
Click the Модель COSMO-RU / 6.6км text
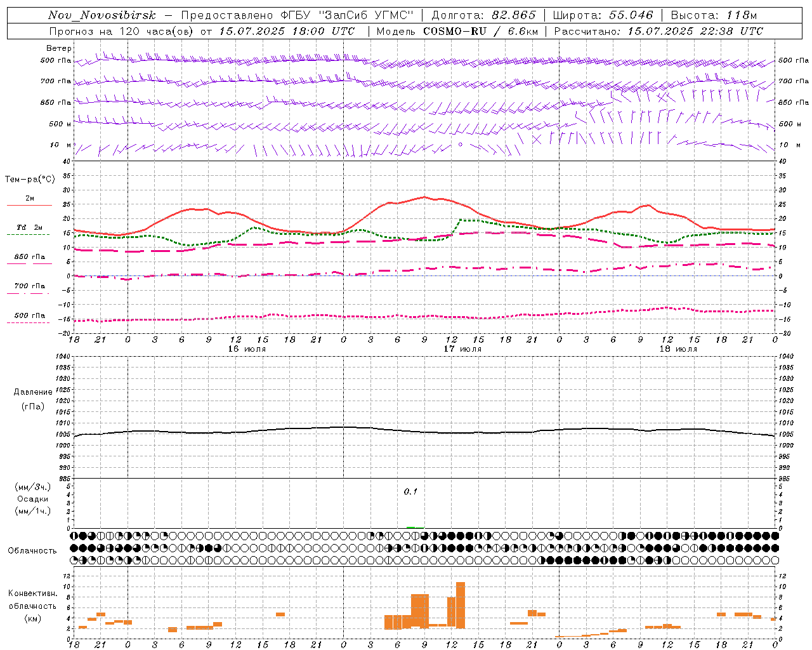pyautogui.click(x=457, y=31)
